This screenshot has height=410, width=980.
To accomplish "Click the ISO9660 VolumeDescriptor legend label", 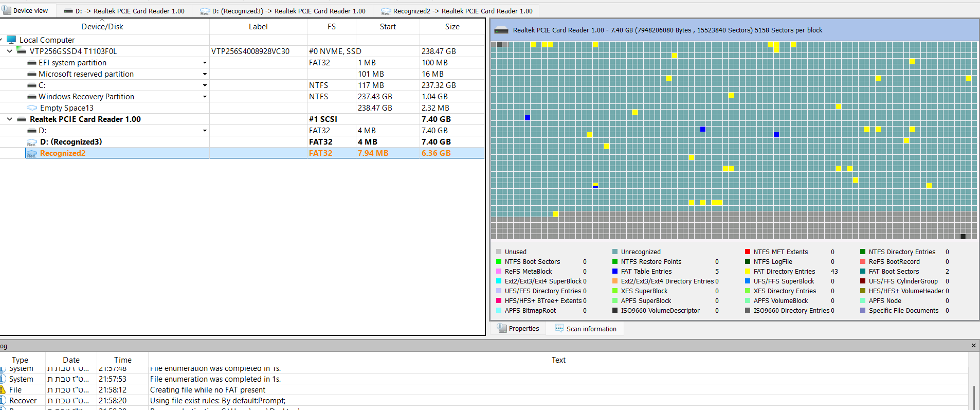I will point(660,311).
